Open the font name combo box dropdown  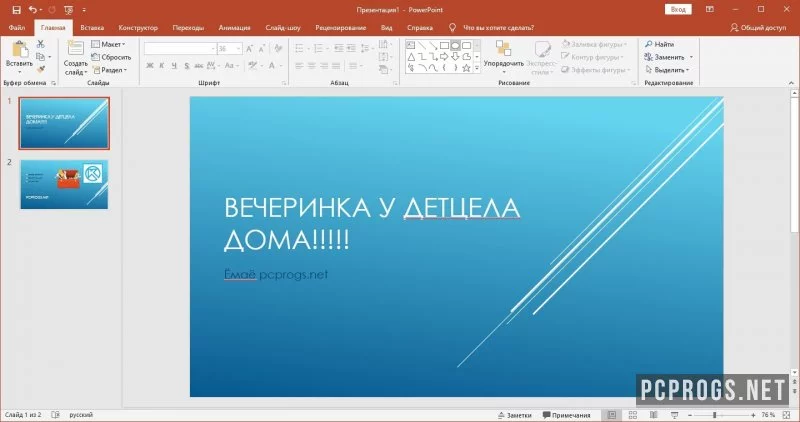pyautogui.click(x=213, y=49)
